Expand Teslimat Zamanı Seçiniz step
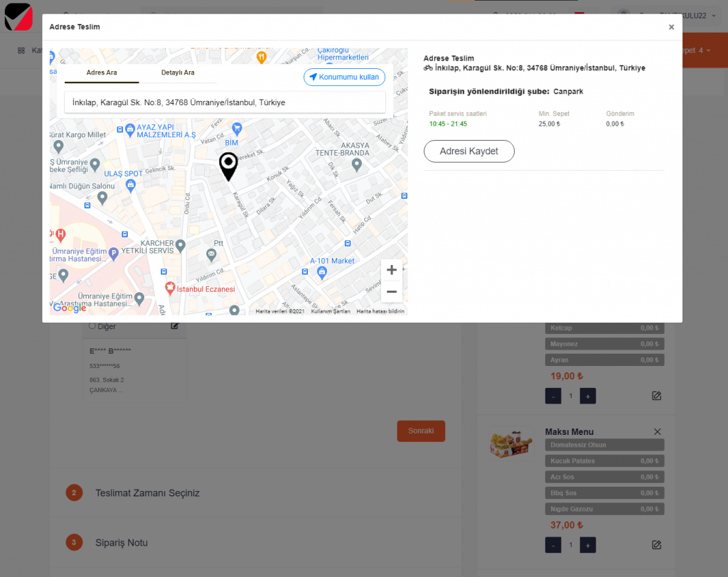 click(x=148, y=492)
